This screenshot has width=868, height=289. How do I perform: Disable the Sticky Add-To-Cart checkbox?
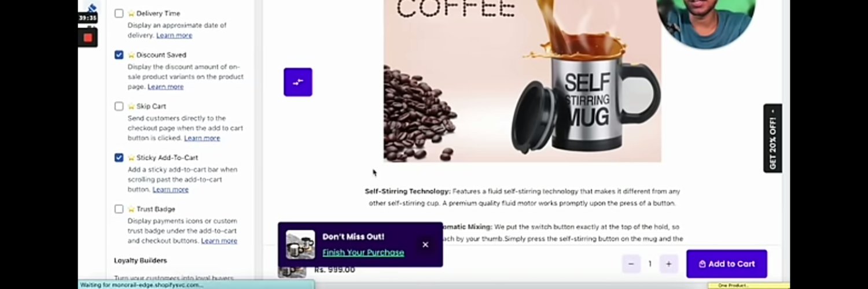119,157
